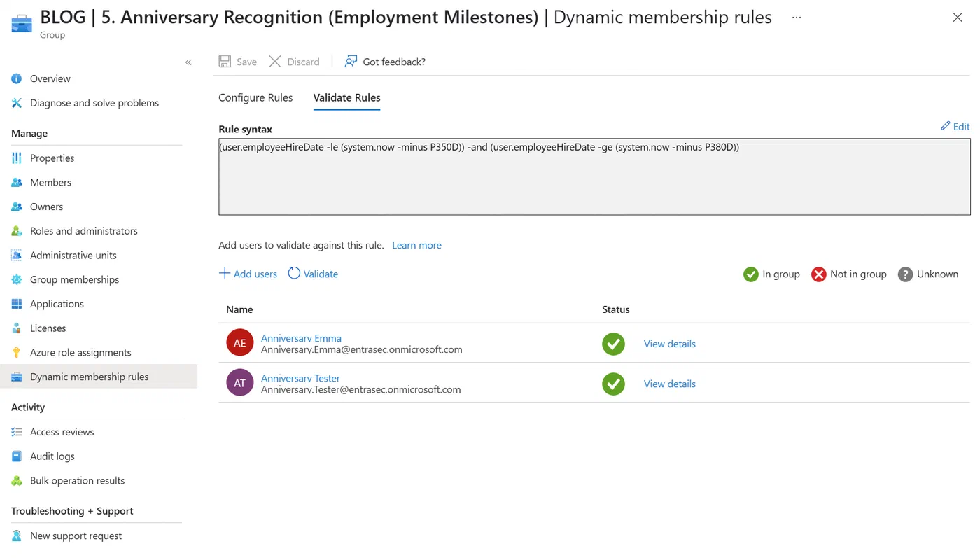The width and height of the screenshot is (980, 558).
Task: Click Anniversary Emma's green status checkmark
Action: 614,344
